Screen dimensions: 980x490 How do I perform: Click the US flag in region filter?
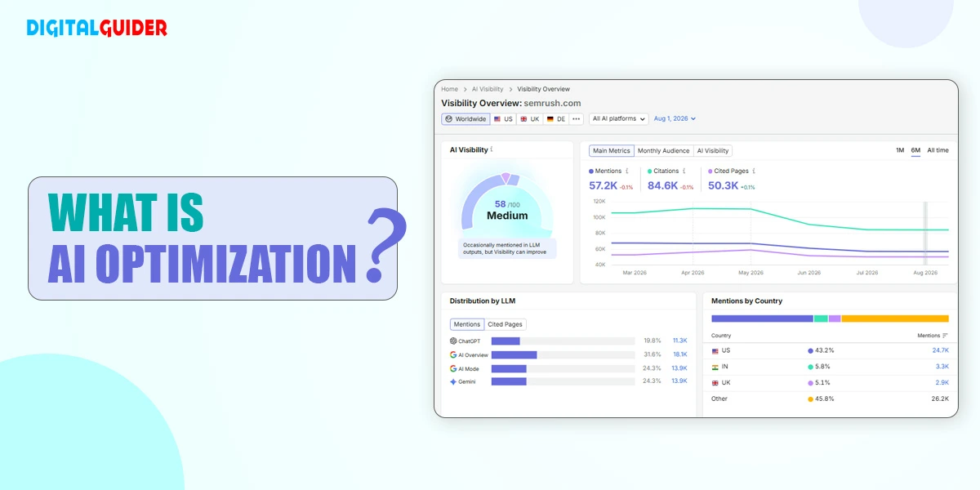[x=497, y=119]
